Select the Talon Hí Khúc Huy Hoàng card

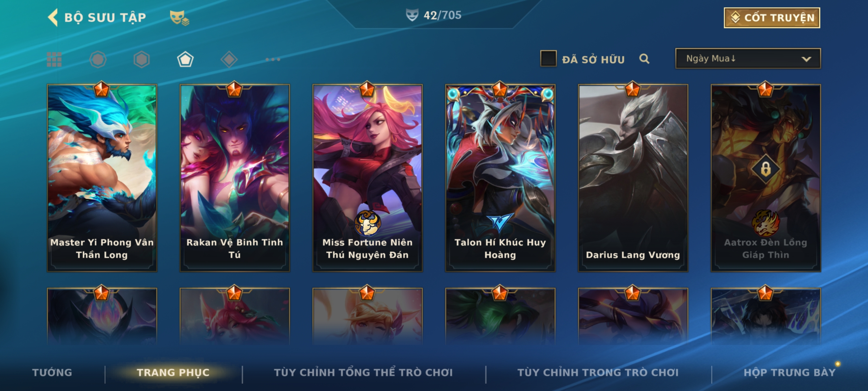pos(500,178)
